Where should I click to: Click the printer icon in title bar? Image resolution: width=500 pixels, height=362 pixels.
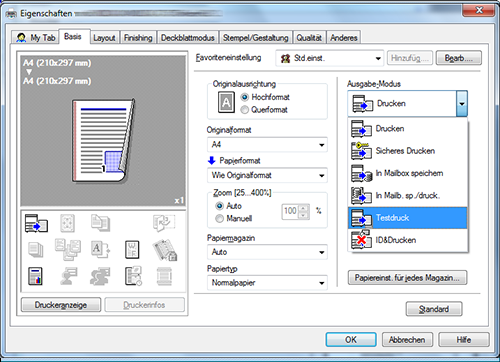pos(11,14)
